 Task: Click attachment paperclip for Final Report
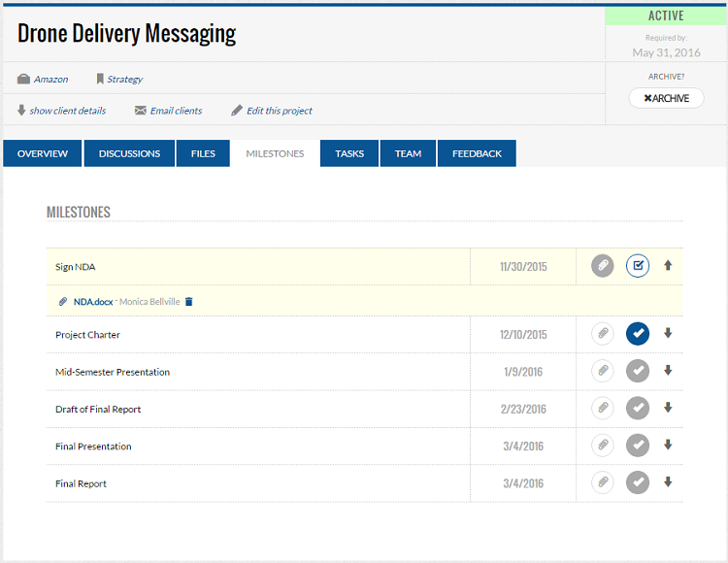(603, 482)
